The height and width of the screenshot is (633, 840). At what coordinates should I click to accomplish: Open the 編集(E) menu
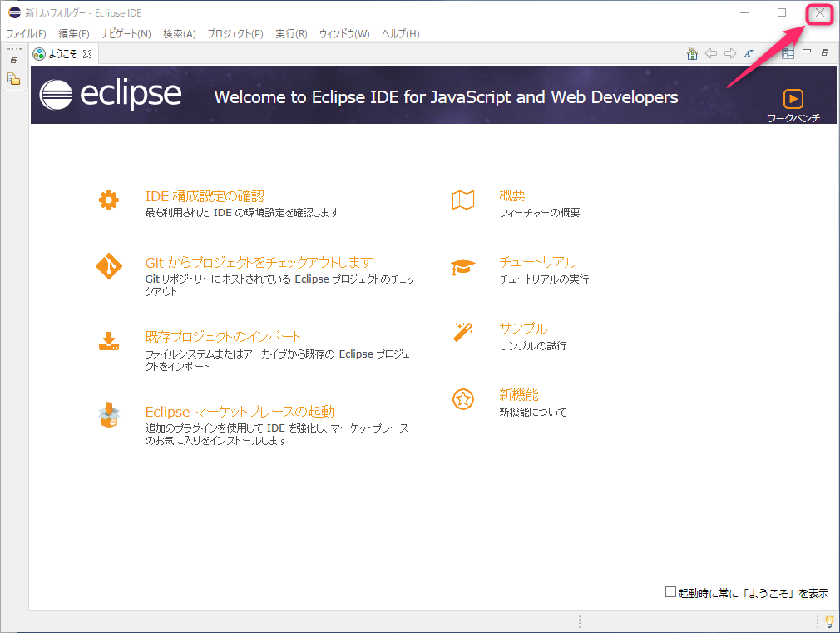click(74, 34)
